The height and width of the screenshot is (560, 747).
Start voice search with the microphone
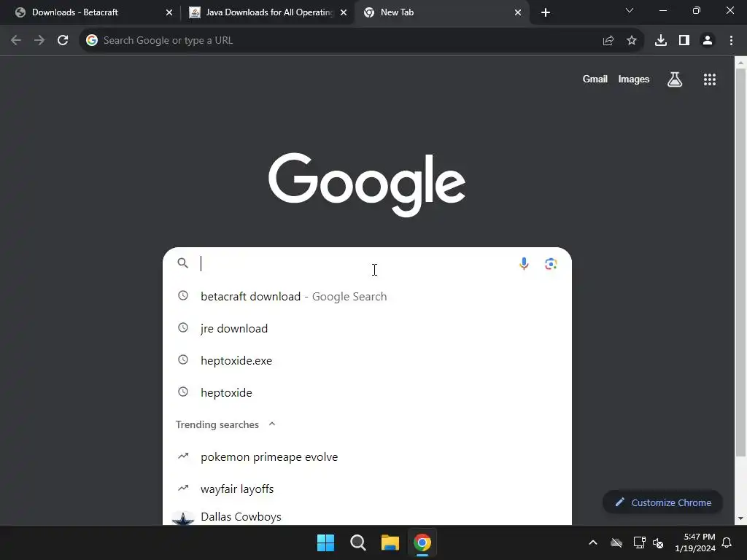click(524, 263)
